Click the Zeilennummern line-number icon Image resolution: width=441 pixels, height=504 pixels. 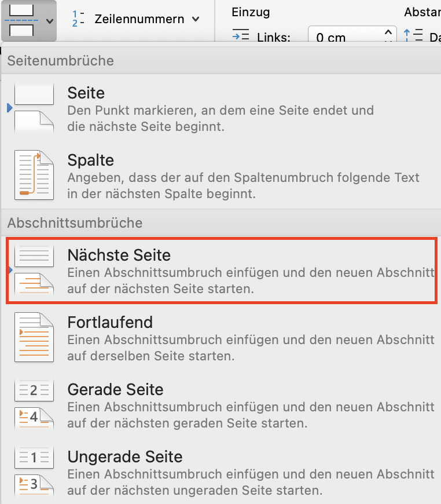click(x=78, y=19)
